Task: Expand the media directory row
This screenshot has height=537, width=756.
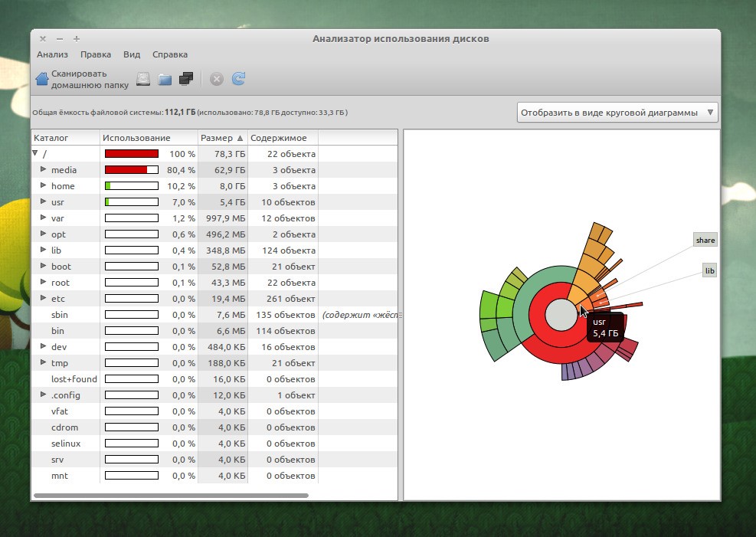Action: coord(44,170)
